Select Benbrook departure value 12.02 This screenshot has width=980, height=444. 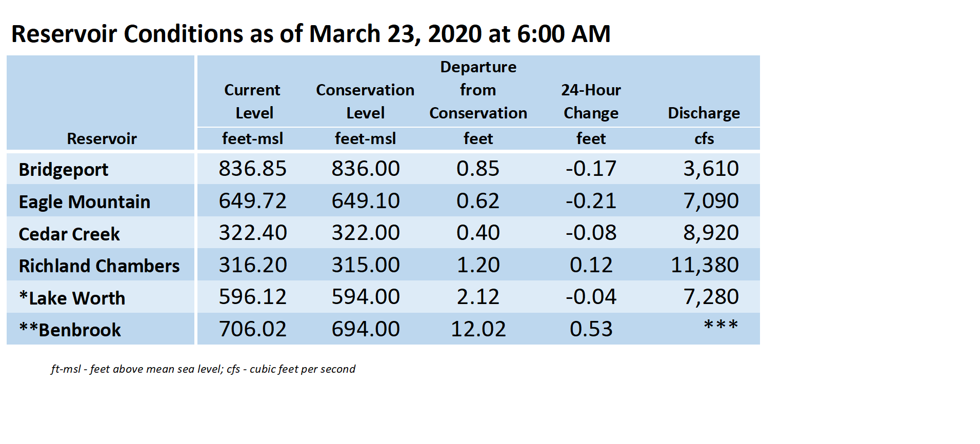(x=478, y=329)
